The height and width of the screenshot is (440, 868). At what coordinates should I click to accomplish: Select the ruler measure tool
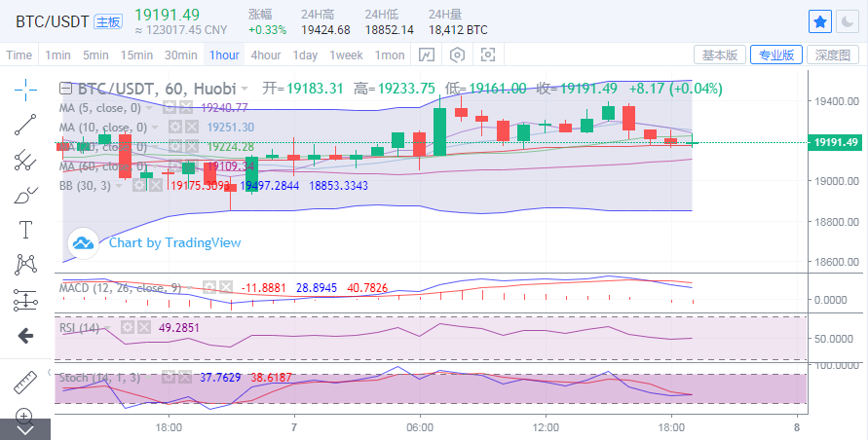(x=25, y=383)
